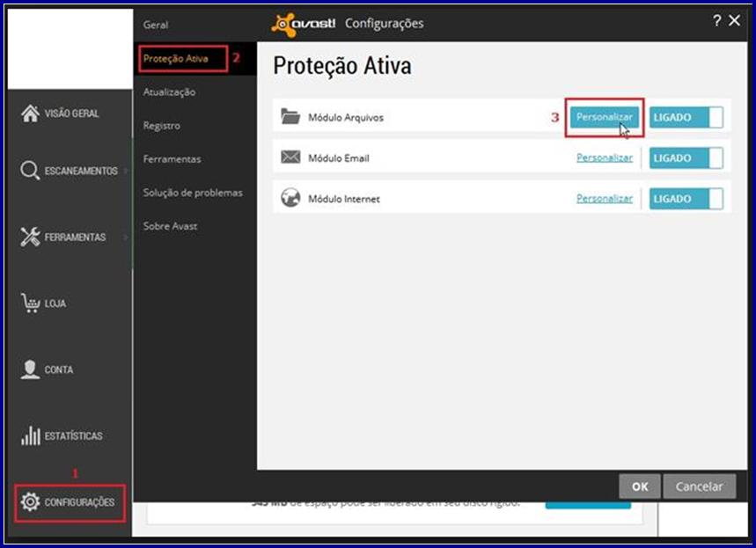Toggle Módulo Arquivos LIGADO switch
Image resolution: width=756 pixels, height=548 pixels.
pyautogui.click(x=686, y=117)
